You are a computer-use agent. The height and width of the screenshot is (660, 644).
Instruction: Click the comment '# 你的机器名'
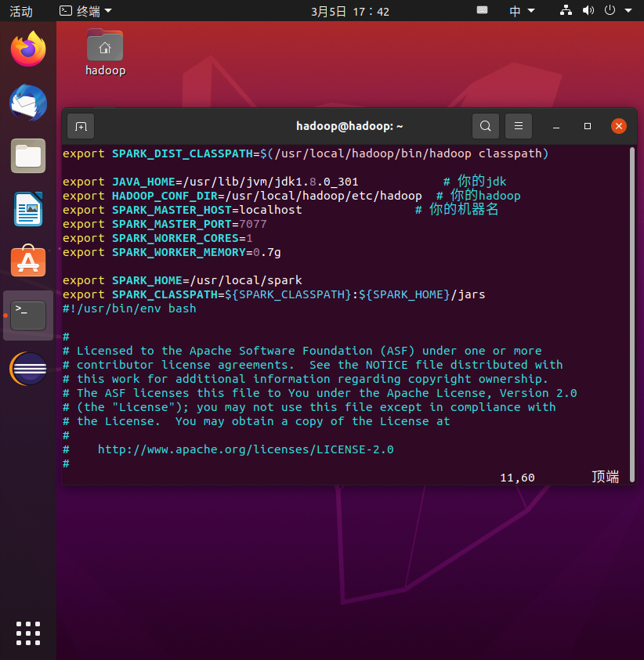coord(457,210)
